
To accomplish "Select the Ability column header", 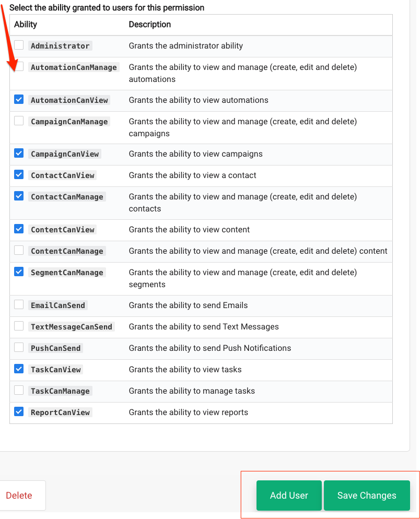I will point(26,25).
